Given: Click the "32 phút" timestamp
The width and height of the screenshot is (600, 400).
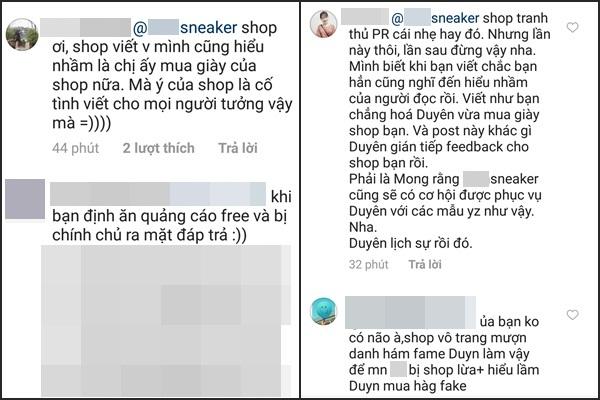Looking at the screenshot, I should coord(368,264).
